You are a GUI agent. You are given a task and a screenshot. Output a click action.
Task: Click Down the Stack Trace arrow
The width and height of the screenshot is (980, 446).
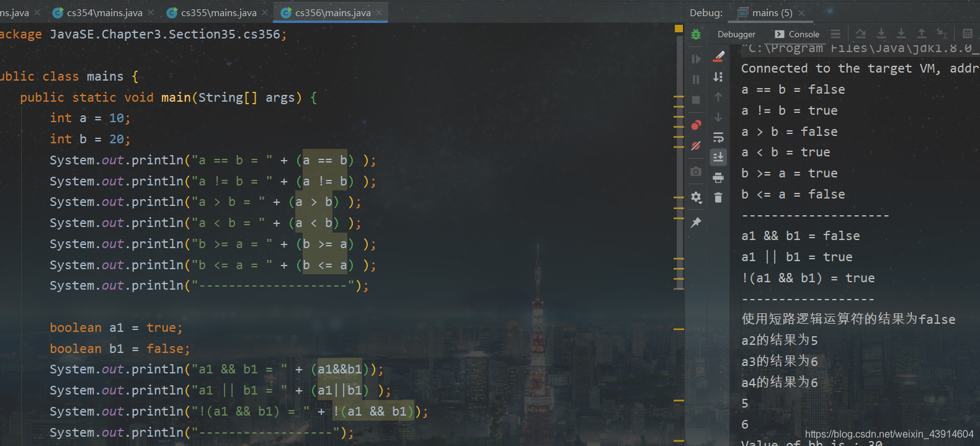(x=718, y=117)
